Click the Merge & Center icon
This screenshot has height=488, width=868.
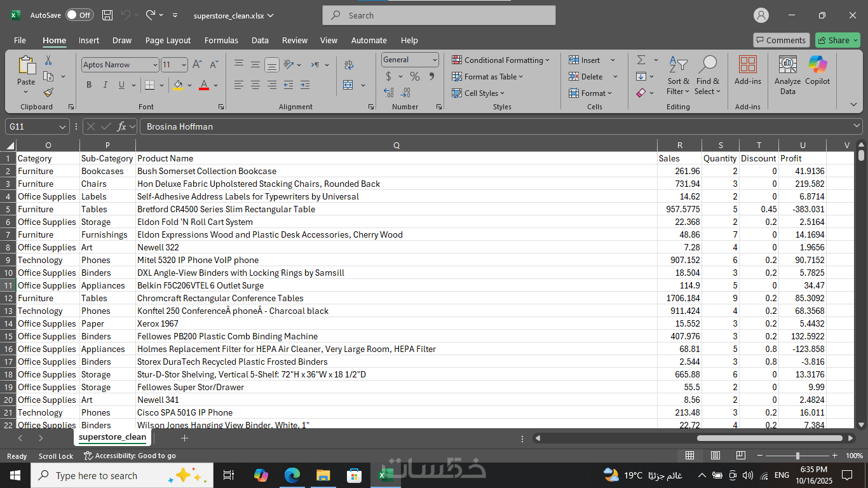coord(348,85)
